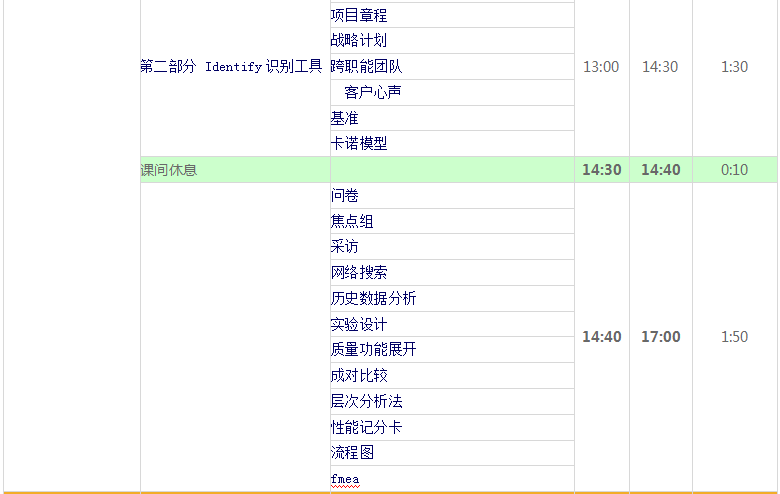Screen dimensions: 780x494
Task: Click the 1:50 duration cell
Action: [734, 337]
